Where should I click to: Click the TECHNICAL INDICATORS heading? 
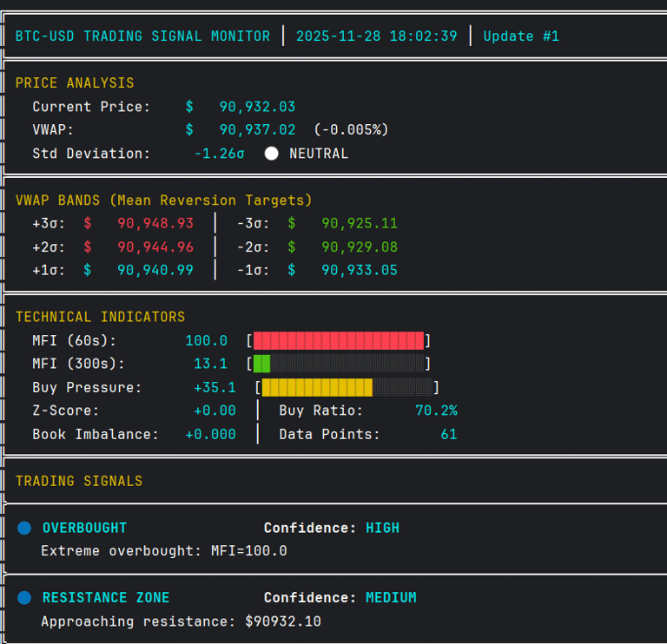coord(101,317)
